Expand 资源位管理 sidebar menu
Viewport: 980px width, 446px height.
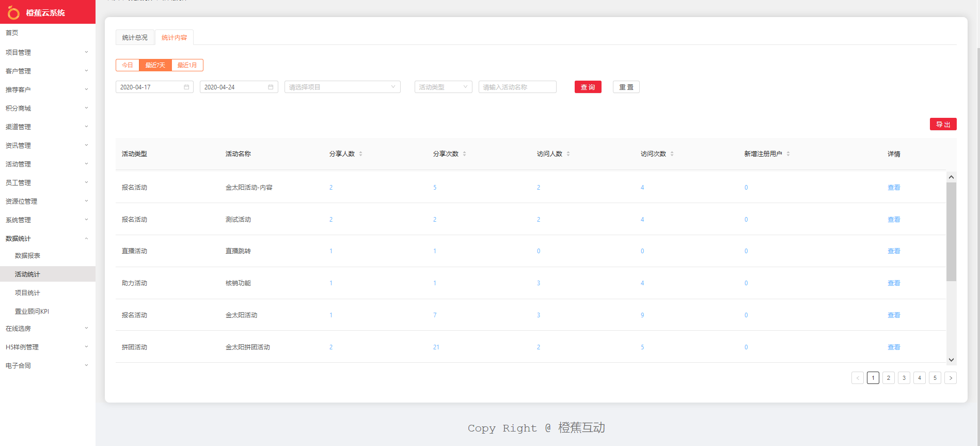tap(48, 201)
